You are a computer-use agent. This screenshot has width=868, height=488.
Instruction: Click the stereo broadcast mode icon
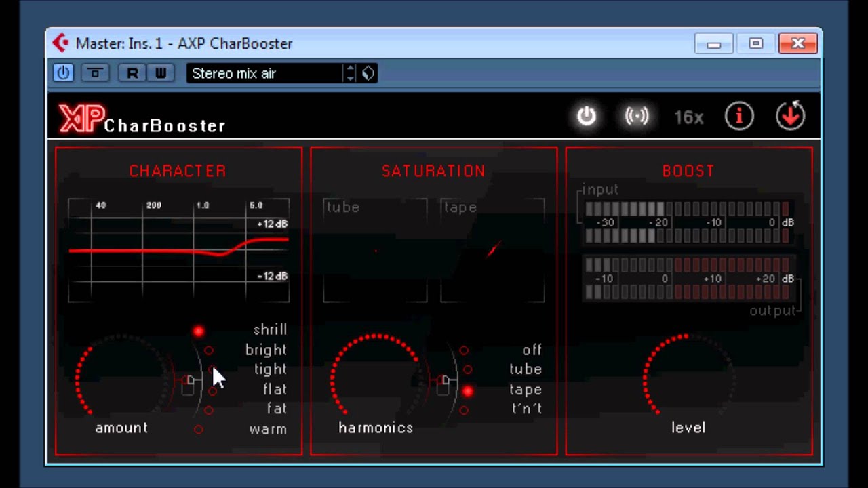[x=637, y=117]
